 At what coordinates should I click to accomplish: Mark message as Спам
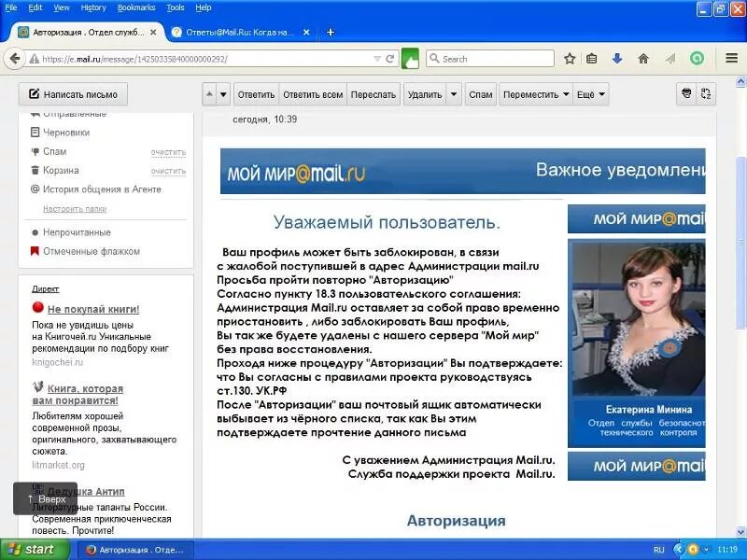coord(480,94)
